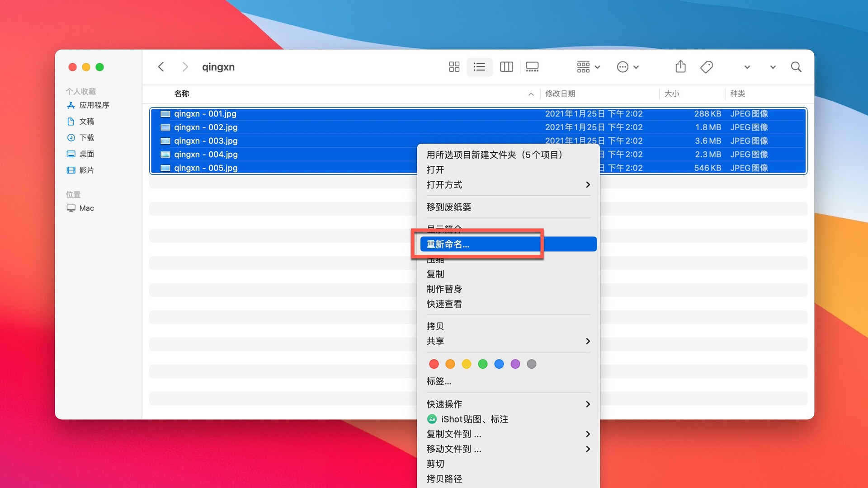
Task: Open the Share icon in the toolbar
Action: 681,66
